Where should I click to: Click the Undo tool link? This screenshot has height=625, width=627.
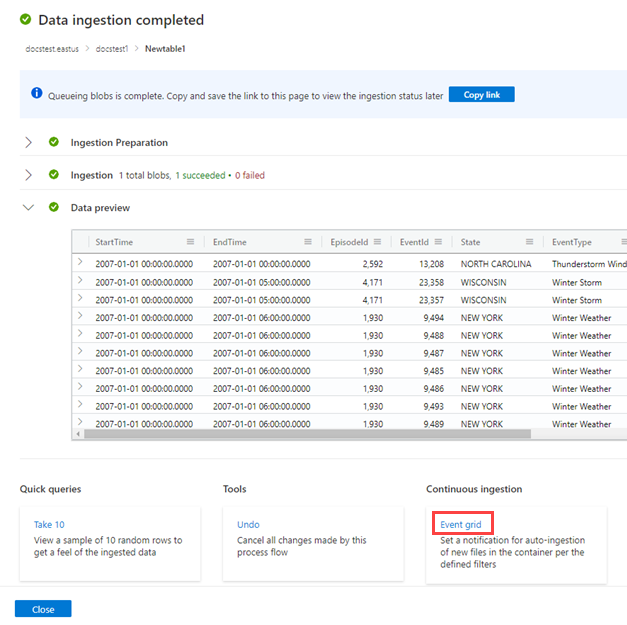248,524
